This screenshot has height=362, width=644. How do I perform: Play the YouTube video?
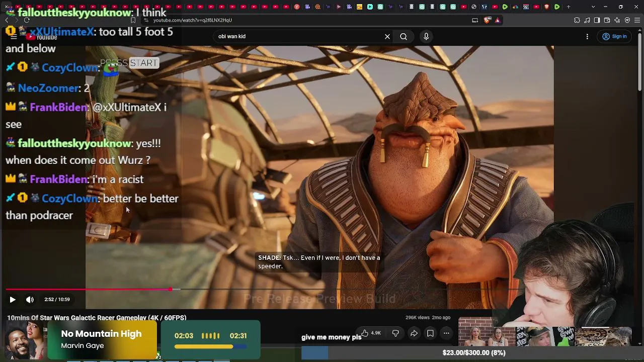click(x=13, y=300)
